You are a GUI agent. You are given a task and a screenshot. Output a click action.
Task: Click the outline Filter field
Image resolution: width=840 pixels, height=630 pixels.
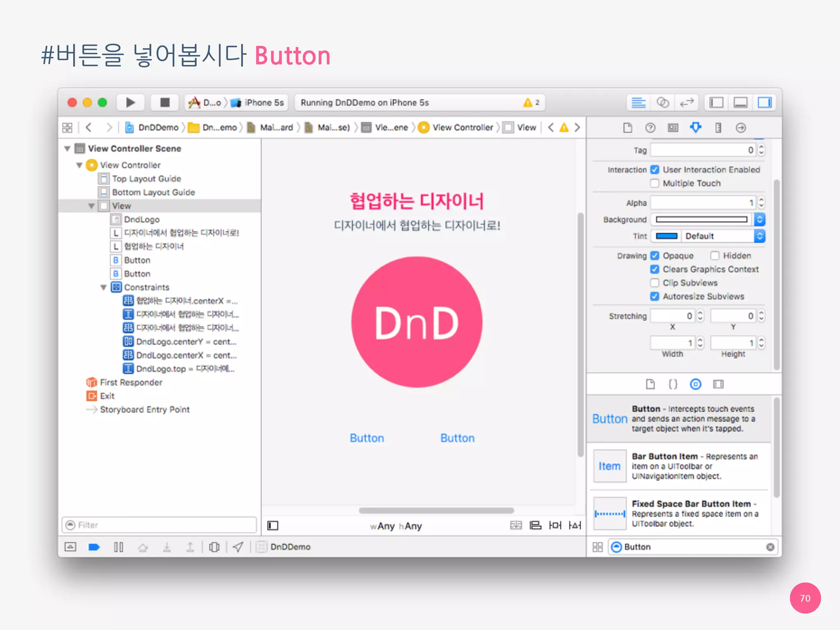click(159, 525)
